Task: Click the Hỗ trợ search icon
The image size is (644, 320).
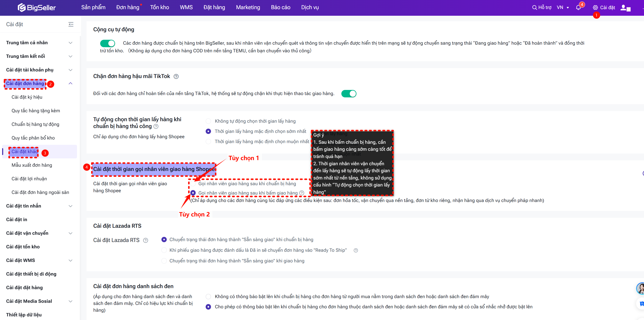Action: pos(534,7)
